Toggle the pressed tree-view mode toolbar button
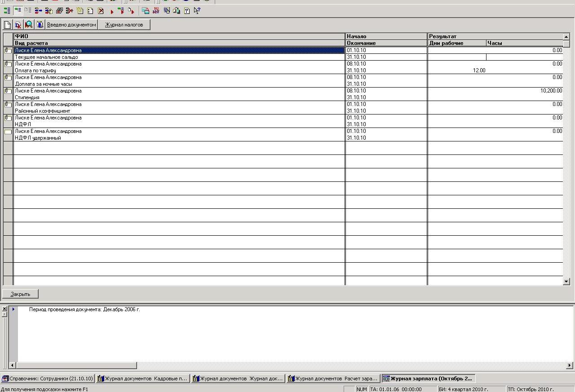This screenshot has width=575, height=392. tap(18, 10)
